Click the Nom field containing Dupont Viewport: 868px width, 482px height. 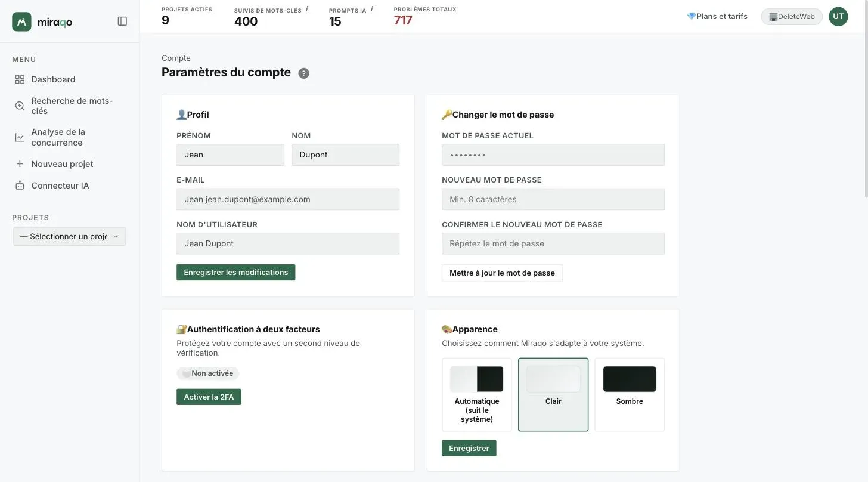(345, 155)
